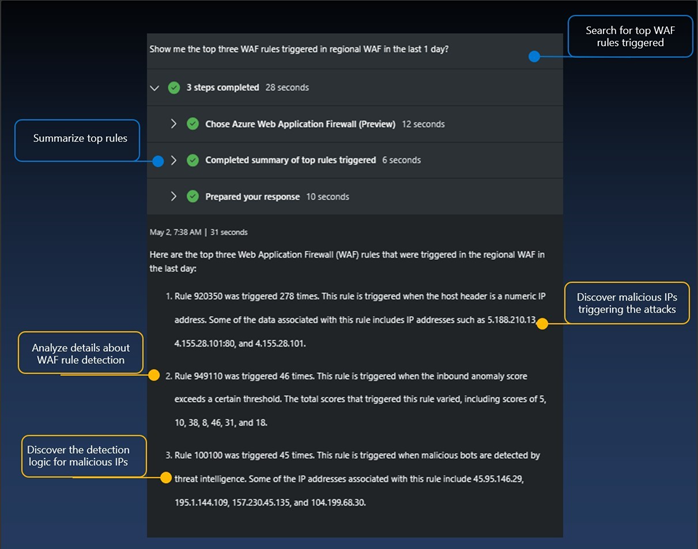This screenshot has width=698, height=549.
Task: Select the Summarize top rules callout box
Action: 77,140
